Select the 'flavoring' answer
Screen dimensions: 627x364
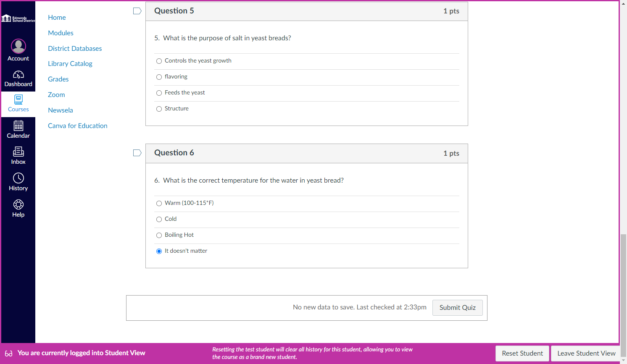coord(159,77)
